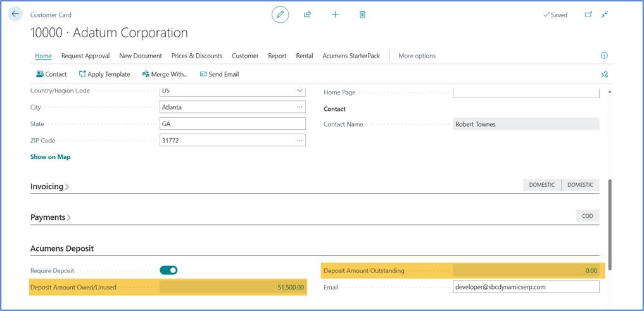Click the Show on Map link
Viewport: 644px width, 311px height.
(x=50, y=157)
